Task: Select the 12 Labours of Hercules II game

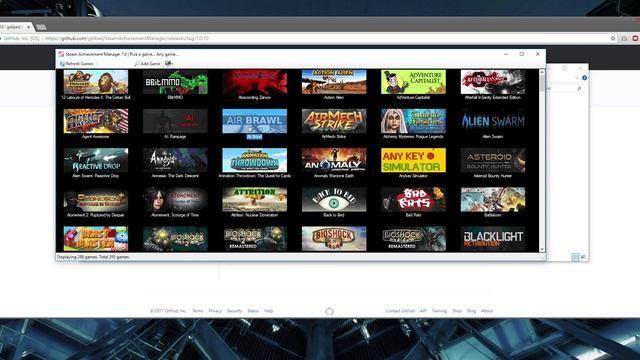Action: click(x=96, y=85)
